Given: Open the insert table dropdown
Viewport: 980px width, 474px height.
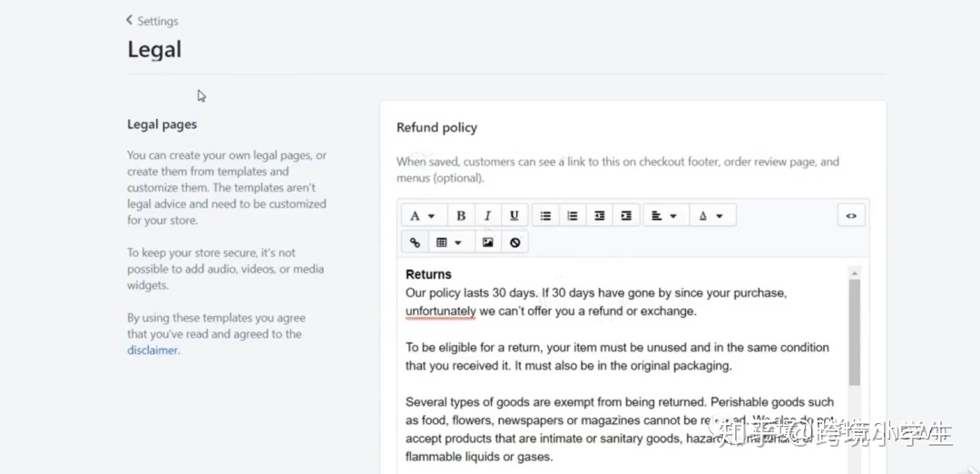Looking at the screenshot, I should click(449, 242).
